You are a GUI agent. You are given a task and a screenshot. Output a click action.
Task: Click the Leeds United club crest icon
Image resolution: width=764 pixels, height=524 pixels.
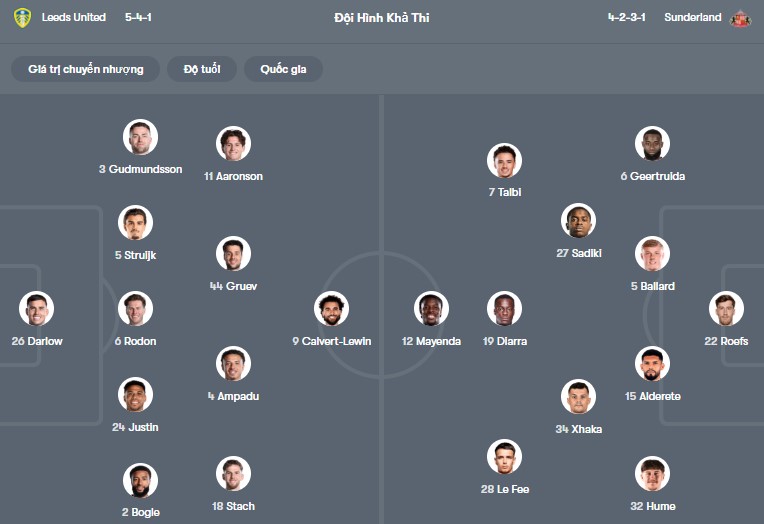click(x=22, y=18)
